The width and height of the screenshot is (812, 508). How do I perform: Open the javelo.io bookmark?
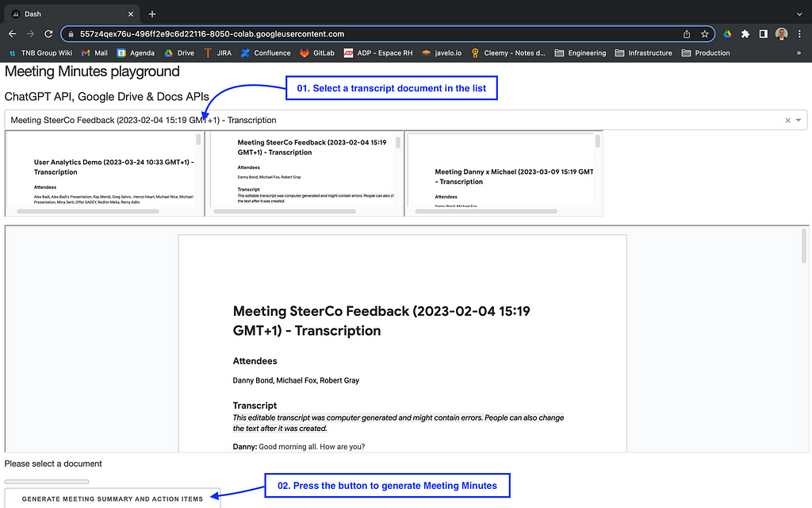pyautogui.click(x=442, y=53)
